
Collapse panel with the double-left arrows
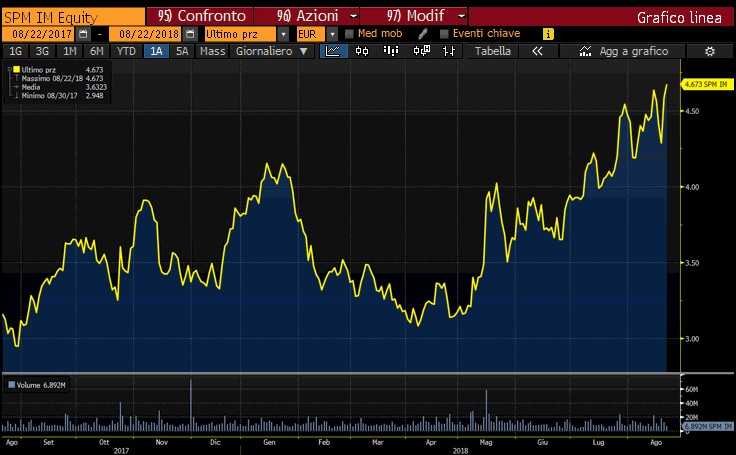coord(537,51)
